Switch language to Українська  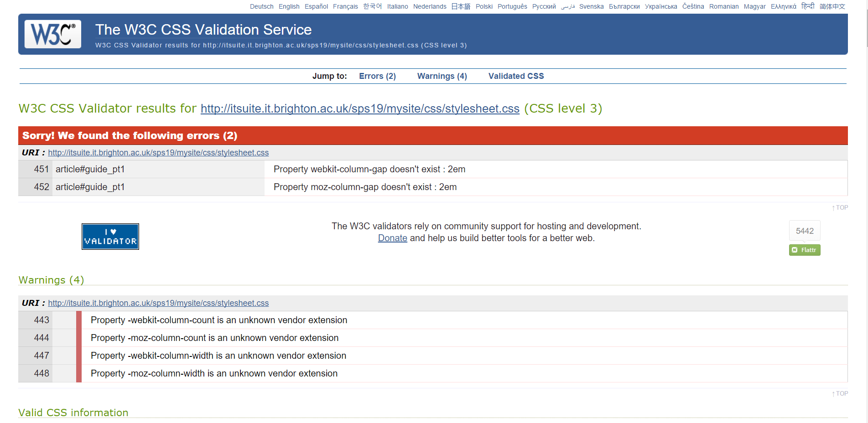click(661, 6)
